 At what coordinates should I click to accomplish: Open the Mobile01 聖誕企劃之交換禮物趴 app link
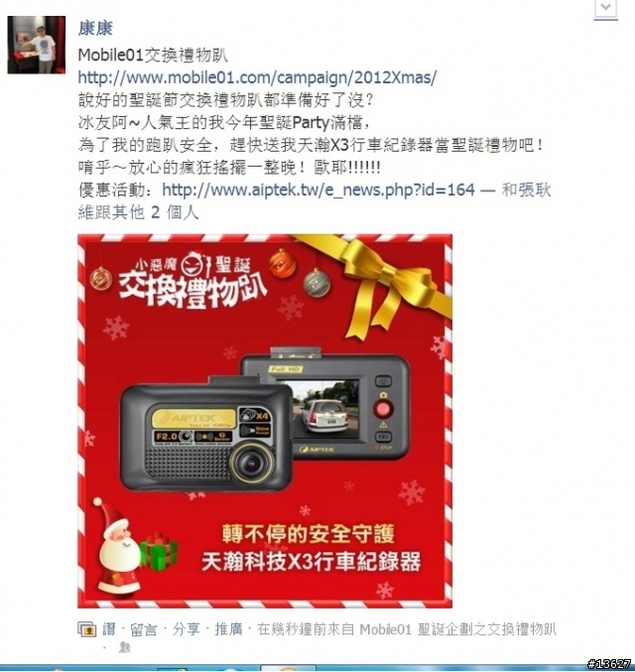pyautogui.click(x=457, y=629)
